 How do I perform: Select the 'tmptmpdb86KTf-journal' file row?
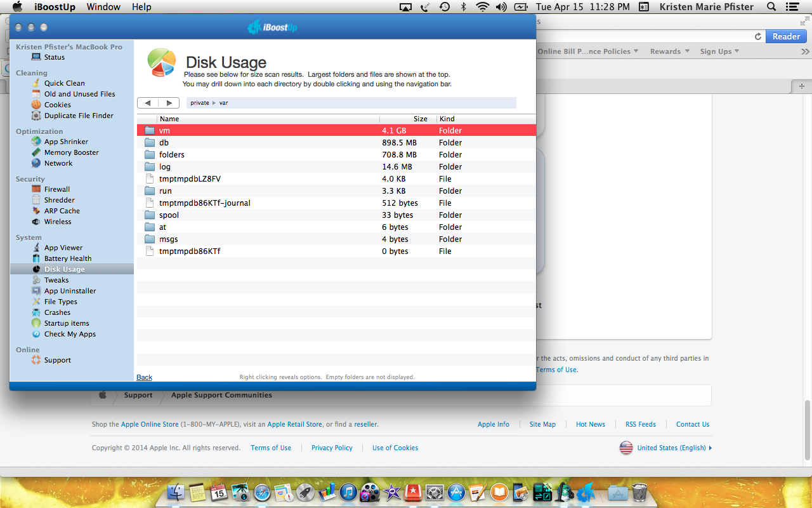pos(336,203)
